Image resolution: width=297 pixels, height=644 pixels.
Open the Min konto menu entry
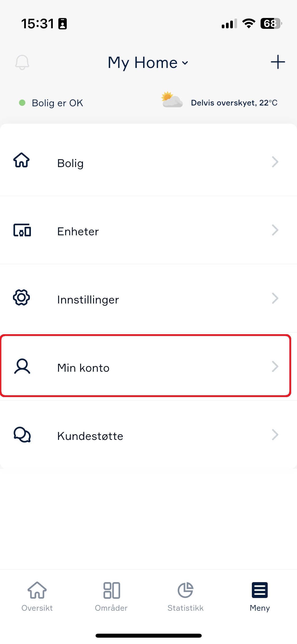pyautogui.click(x=145, y=366)
